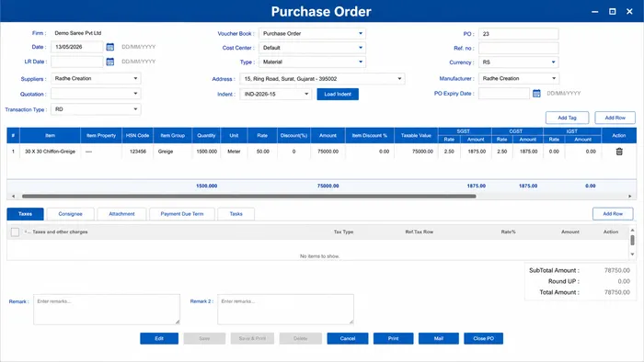
Task: Open the LR Date calendar picker icon
Action: coord(110,62)
